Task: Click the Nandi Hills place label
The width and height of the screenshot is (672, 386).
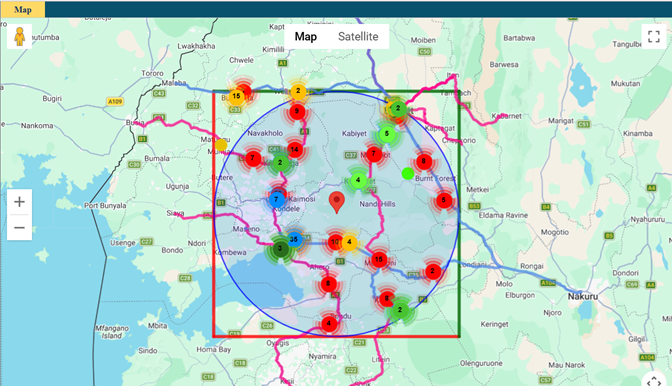Action: [378, 204]
